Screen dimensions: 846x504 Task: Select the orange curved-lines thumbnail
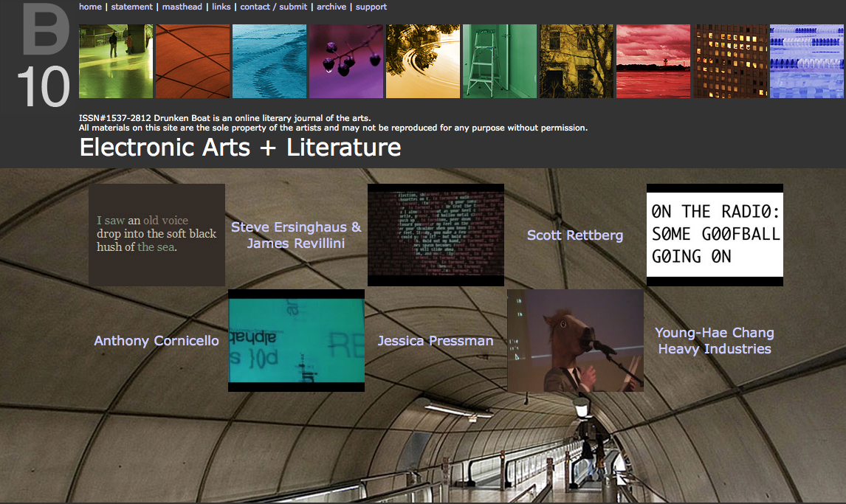193,61
